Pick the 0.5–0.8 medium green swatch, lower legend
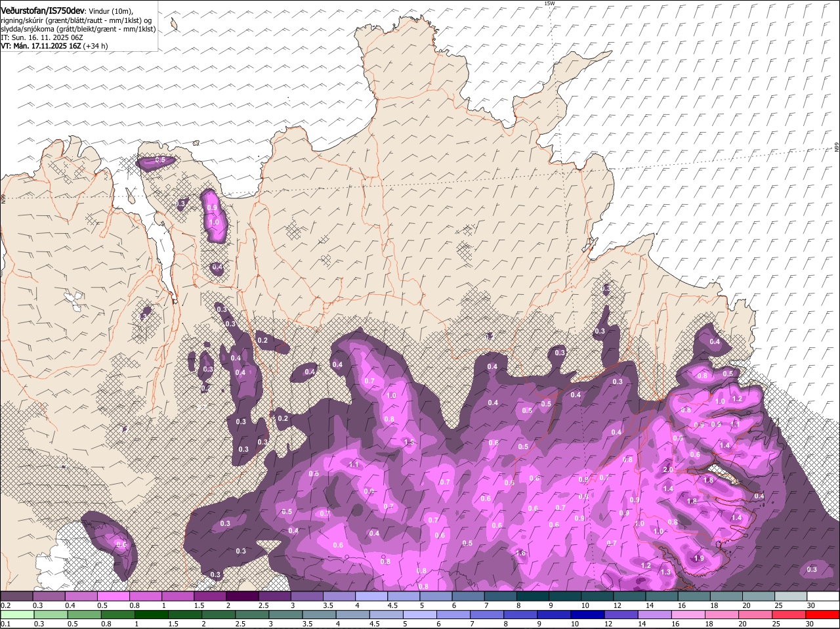The image size is (840, 629). pyautogui.click(x=84, y=615)
